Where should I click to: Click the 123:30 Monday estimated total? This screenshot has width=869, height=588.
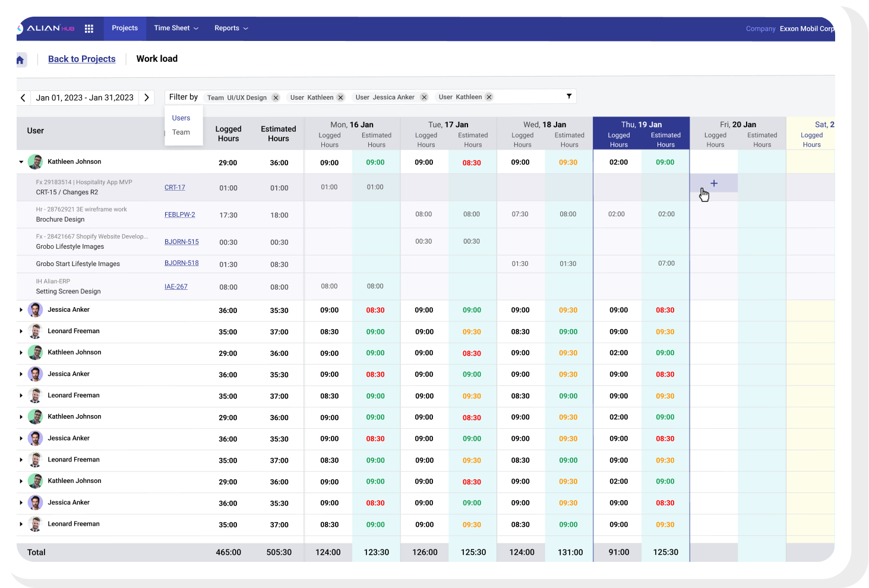pyautogui.click(x=377, y=552)
